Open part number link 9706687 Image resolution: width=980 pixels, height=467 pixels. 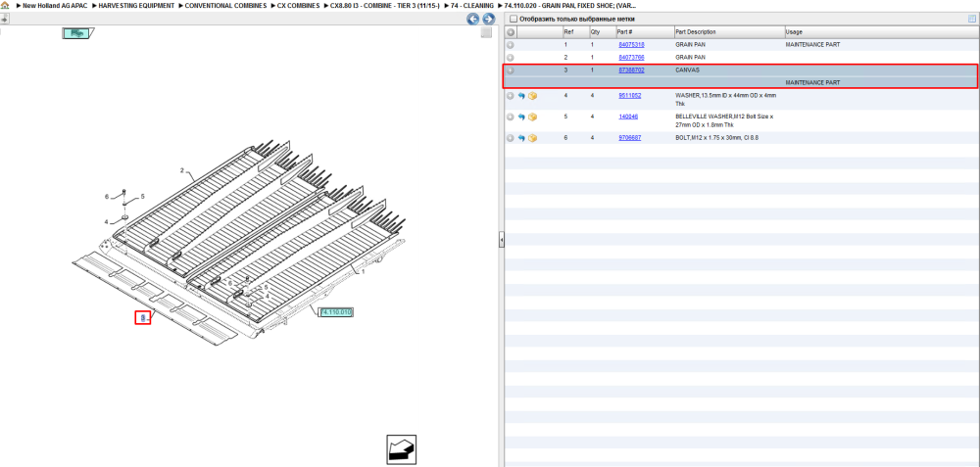point(629,138)
